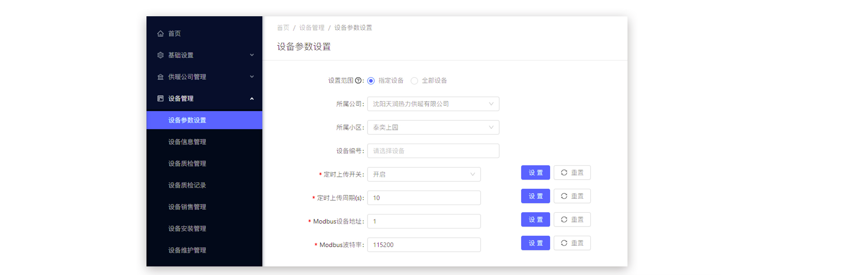Click the 重置 refresh icon for Modbus波特率
This screenshot has height=275, width=868.
point(564,243)
